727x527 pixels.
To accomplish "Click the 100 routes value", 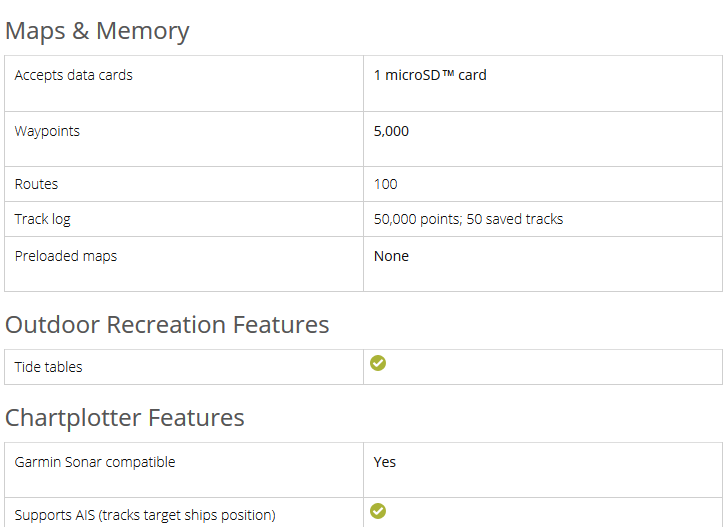I will point(385,184).
